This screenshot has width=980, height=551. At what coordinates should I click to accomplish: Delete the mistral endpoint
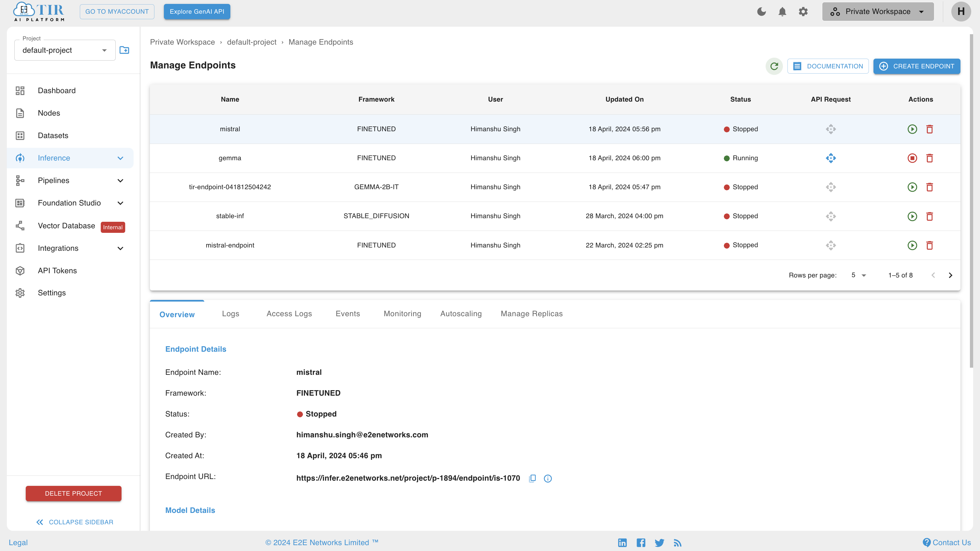tap(930, 129)
